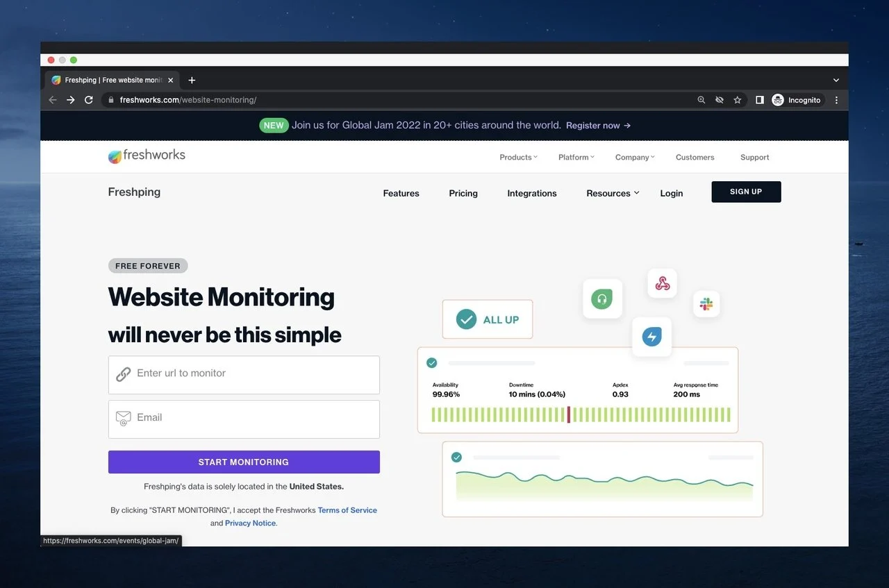889x588 pixels.
Task: Open the browser zoom magnifier icon
Action: pyautogui.click(x=701, y=100)
